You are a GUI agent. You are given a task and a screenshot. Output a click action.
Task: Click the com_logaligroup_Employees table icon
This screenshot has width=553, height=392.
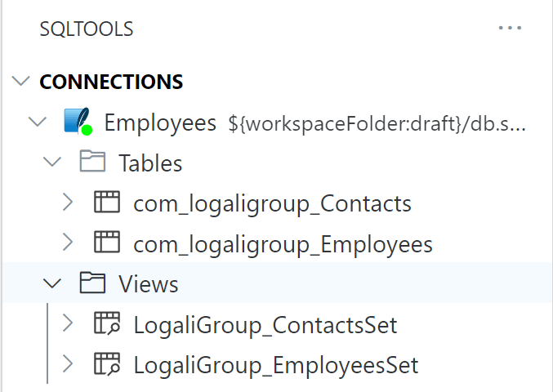107,243
